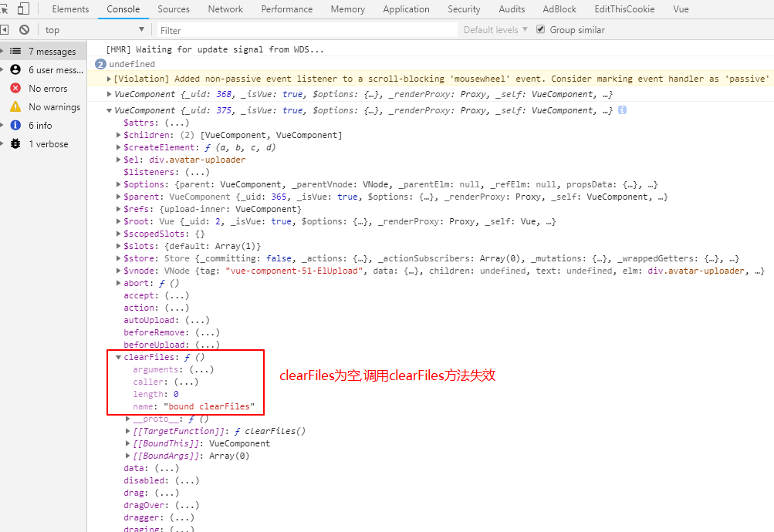Click the info icon beside the expanded VueComponent
The width and height of the screenshot is (774, 532).
pos(622,109)
